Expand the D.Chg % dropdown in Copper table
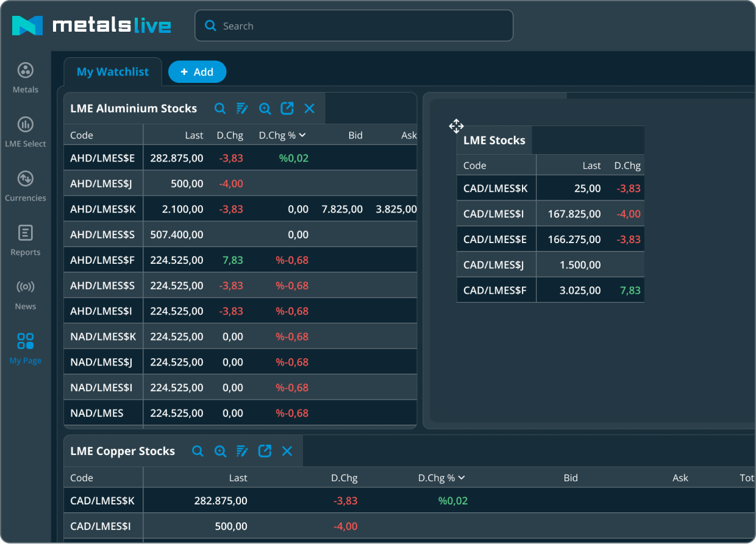Image resolution: width=756 pixels, height=544 pixels. click(462, 478)
